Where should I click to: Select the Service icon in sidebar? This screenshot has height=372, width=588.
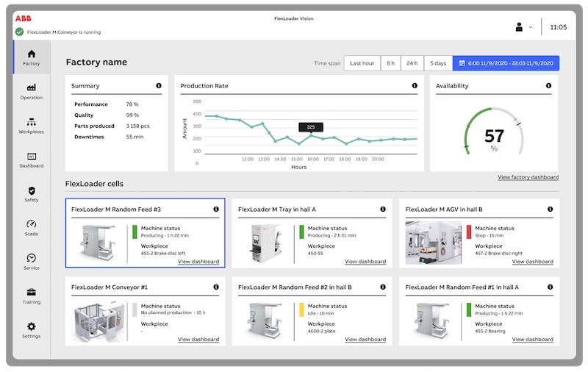32,258
